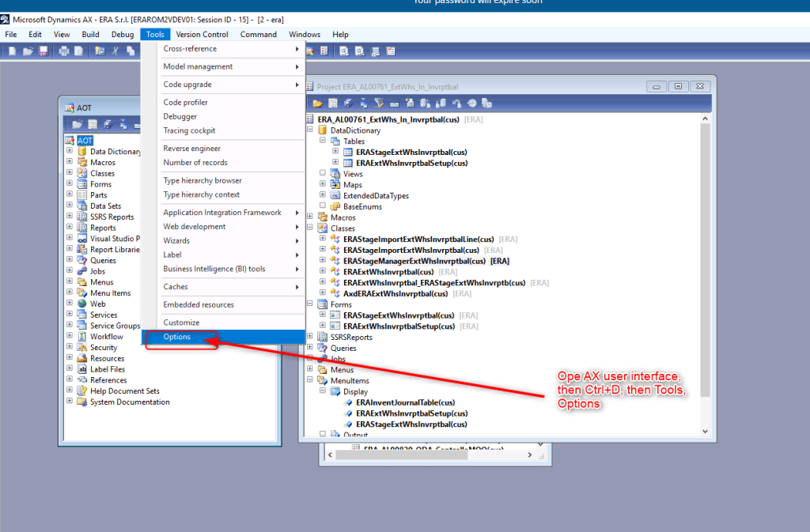Collapse the MenuItems node in Project tree

[x=310, y=380]
